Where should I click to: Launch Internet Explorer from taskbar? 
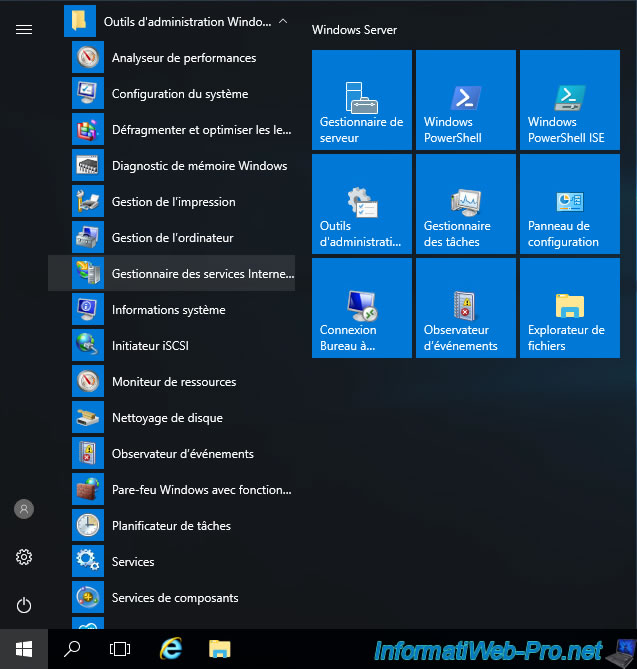pos(171,649)
